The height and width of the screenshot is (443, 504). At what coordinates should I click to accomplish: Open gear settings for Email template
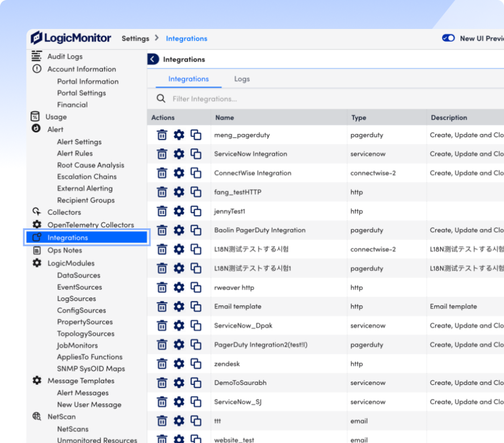179,306
